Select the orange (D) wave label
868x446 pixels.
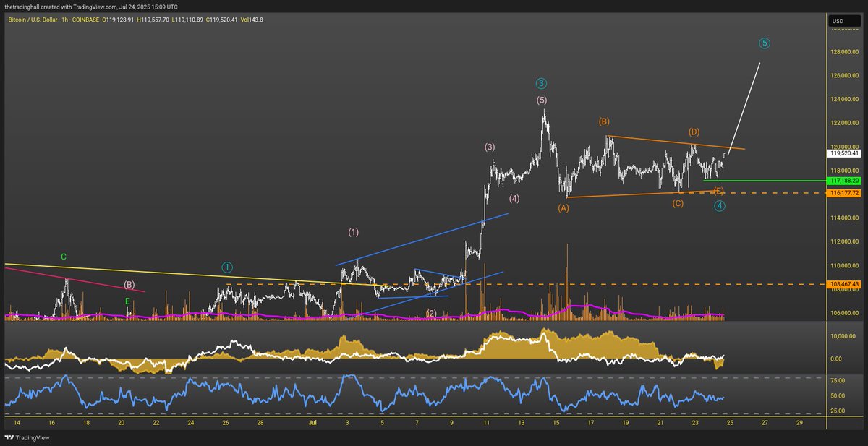click(694, 132)
